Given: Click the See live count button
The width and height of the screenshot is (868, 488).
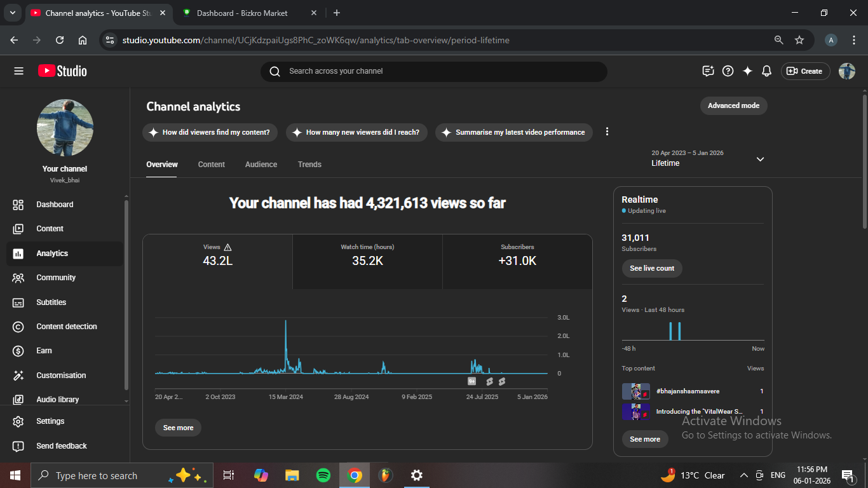Looking at the screenshot, I should tap(652, 268).
